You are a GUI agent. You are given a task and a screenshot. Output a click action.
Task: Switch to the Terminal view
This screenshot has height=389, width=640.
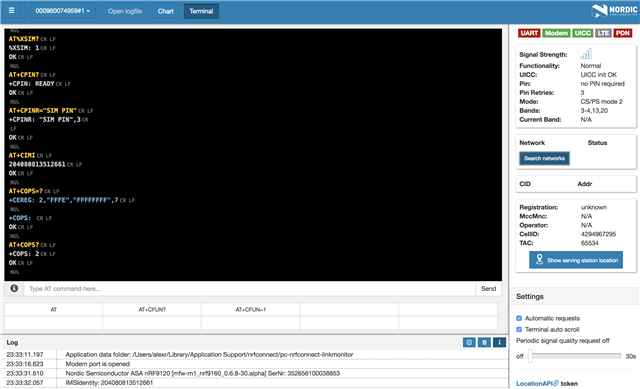coord(201,11)
